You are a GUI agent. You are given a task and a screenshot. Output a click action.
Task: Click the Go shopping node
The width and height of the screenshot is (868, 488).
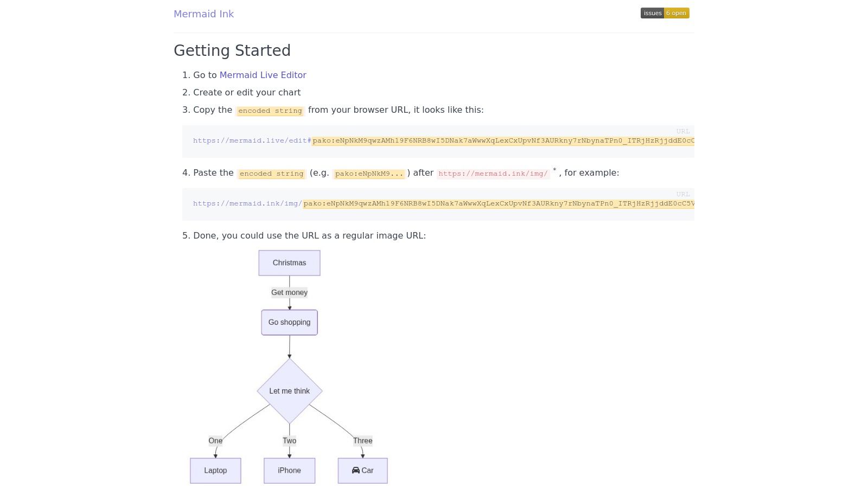(289, 323)
